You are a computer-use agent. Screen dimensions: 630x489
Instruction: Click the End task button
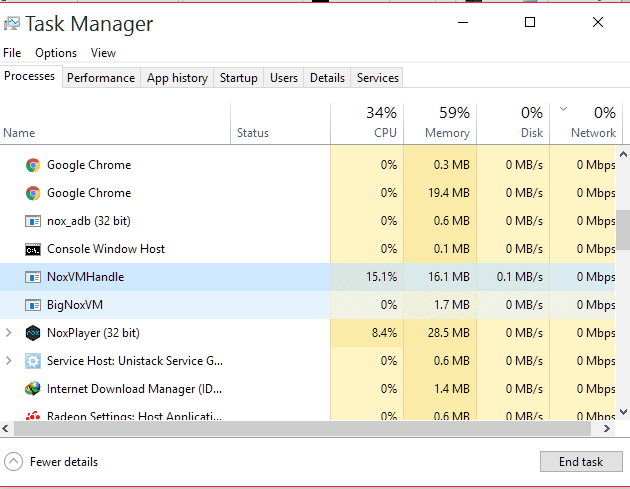[581, 462]
